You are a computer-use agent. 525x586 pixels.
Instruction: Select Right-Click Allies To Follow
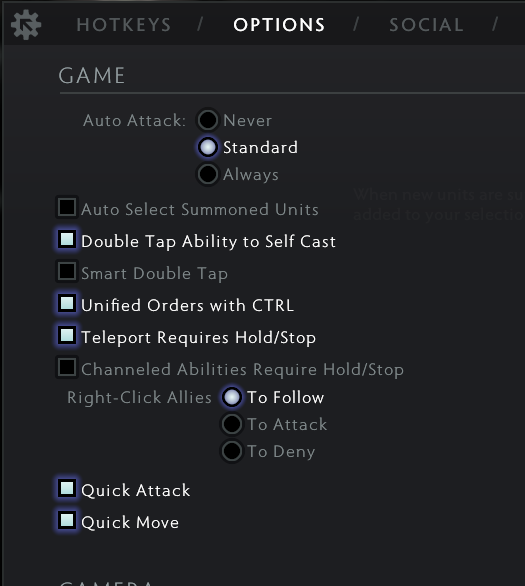point(232,397)
